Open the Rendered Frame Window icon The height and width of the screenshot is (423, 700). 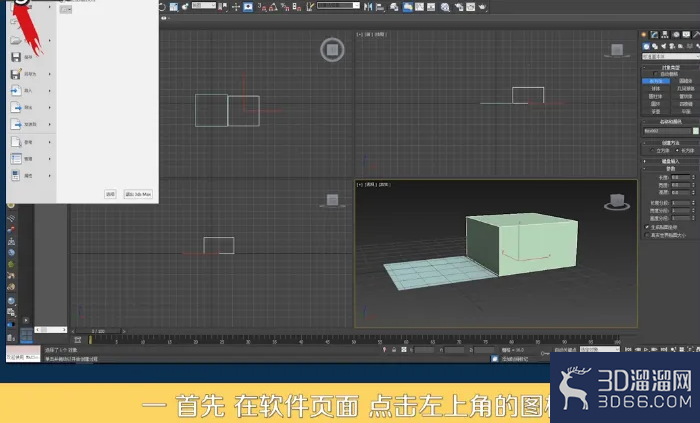pyautogui.click(x=471, y=7)
